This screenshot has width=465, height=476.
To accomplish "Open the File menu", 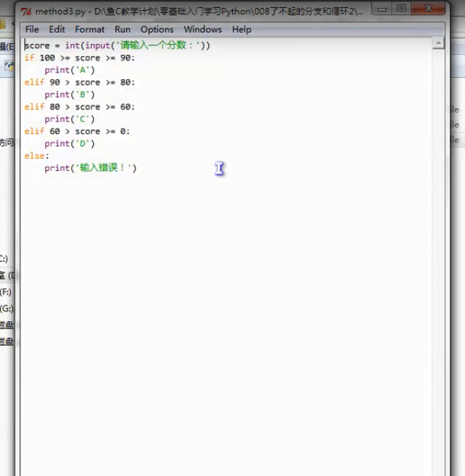I will click(32, 30).
